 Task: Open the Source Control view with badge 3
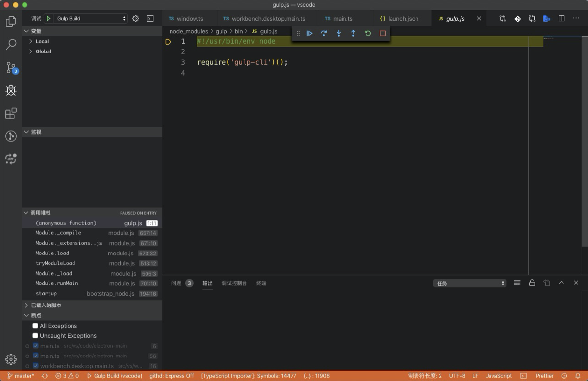tap(11, 68)
